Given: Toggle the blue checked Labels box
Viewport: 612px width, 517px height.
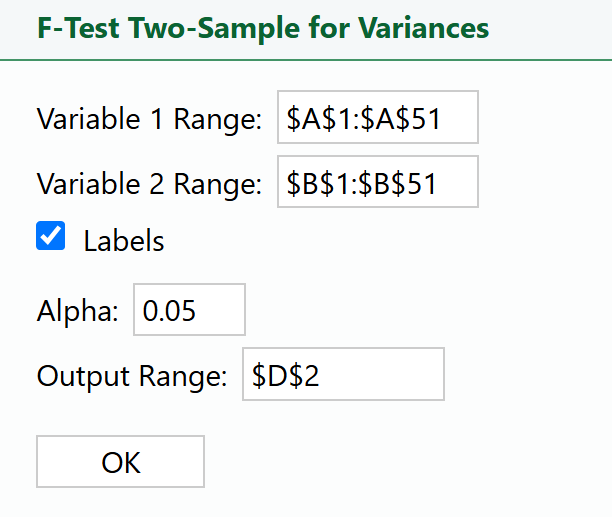Looking at the screenshot, I should 51,237.
